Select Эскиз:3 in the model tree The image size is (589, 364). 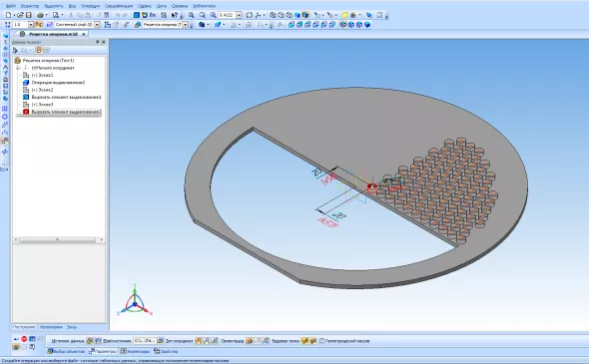pyautogui.click(x=42, y=105)
